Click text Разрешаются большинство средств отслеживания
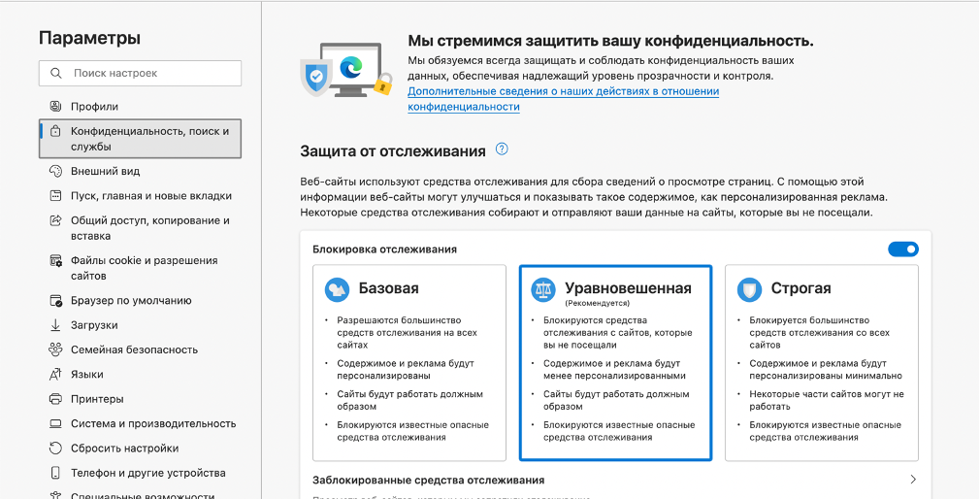Viewport: 980px width, 499px height. [x=407, y=333]
